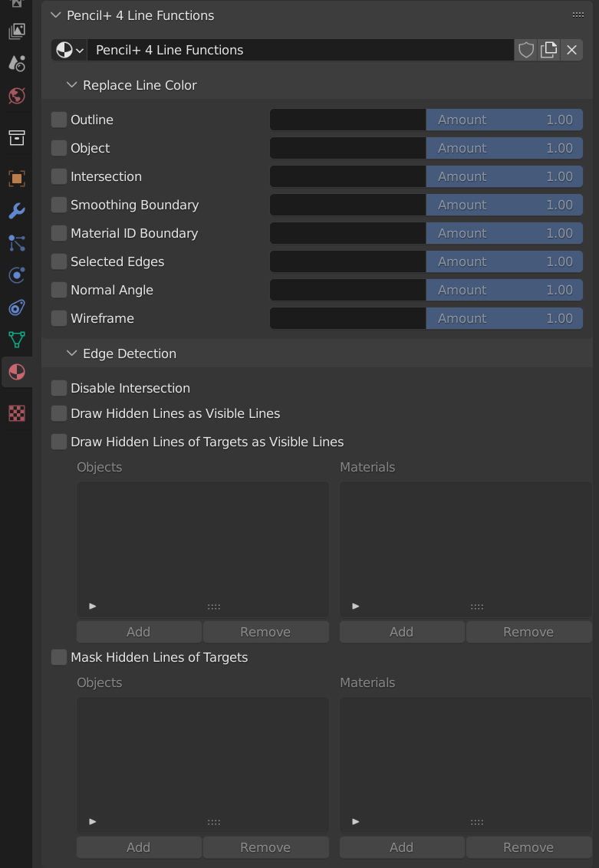Open the Object Data Properties tab
The image size is (599, 868).
tap(17, 340)
